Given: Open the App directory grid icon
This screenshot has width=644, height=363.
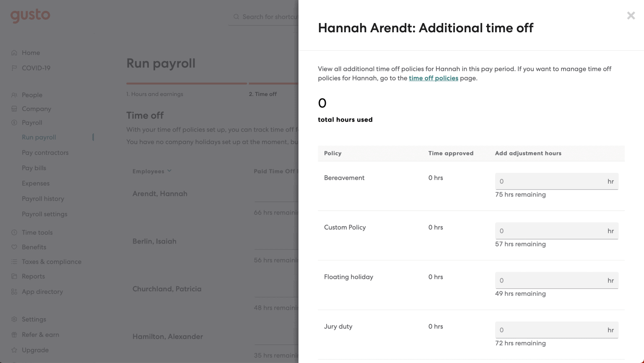Looking at the screenshot, I should [x=15, y=291].
